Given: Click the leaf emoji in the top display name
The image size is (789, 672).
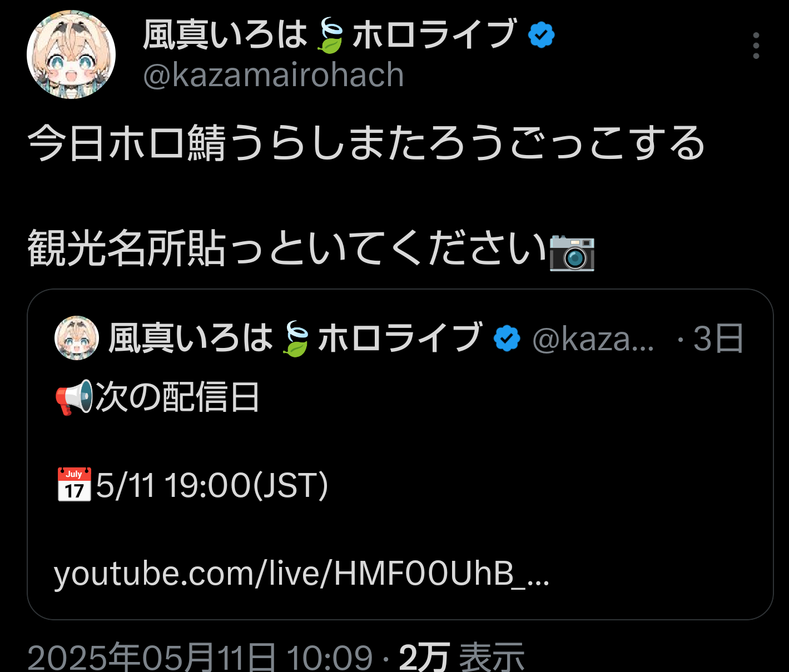Looking at the screenshot, I should [x=329, y=36].
